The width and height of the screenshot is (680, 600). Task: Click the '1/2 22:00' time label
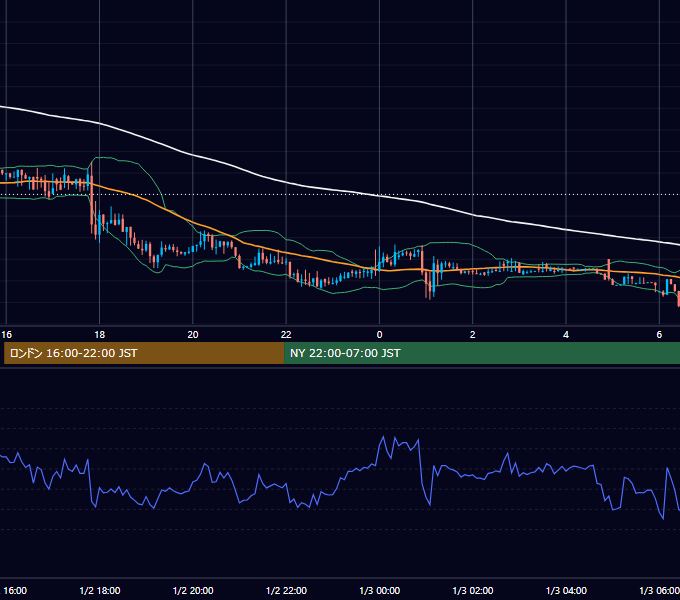click(286, 590)
